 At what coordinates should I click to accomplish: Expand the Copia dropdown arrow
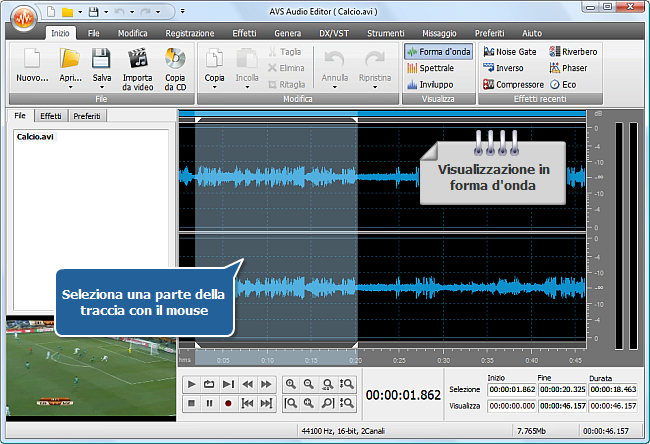[x=214, y=87]
